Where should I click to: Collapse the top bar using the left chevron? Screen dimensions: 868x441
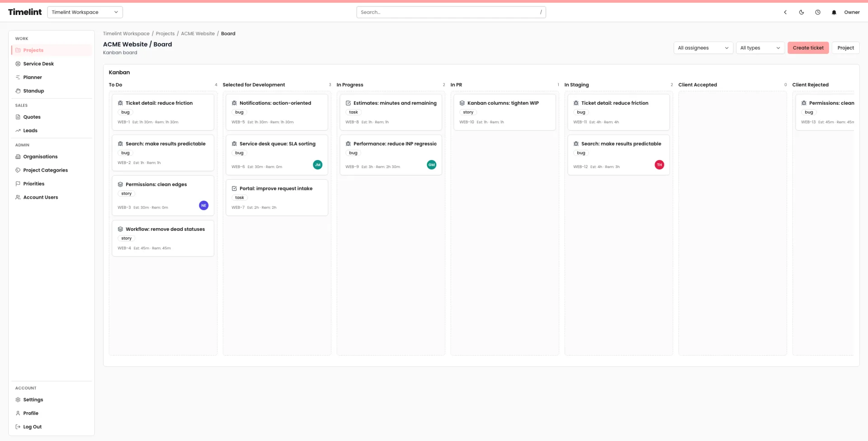[785, 12]
